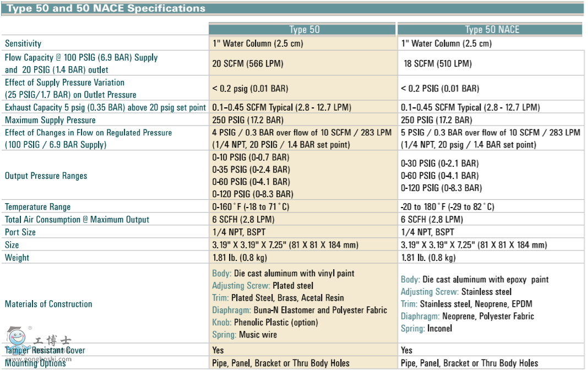Click the '0-30 PSIG (0-2.1 BAR)' output range
This screenshot has height=370, width=588.
440,164
